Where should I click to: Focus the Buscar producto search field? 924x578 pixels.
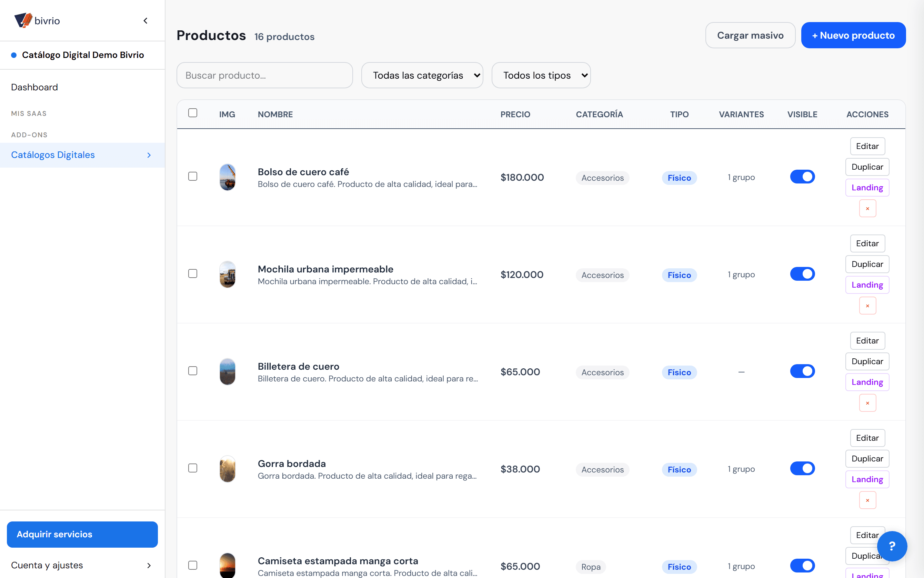[264, 75]
